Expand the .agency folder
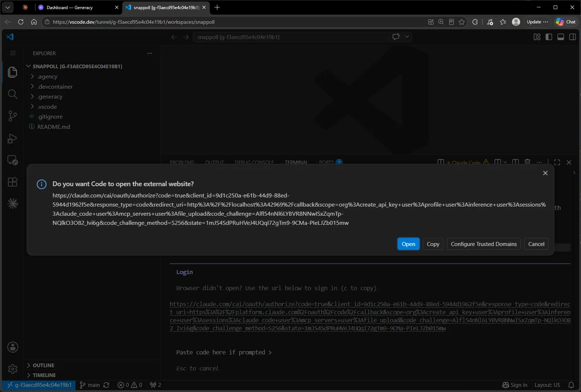Image resolution: width=581 pixels, height=392 pixels. coord(47,77)
